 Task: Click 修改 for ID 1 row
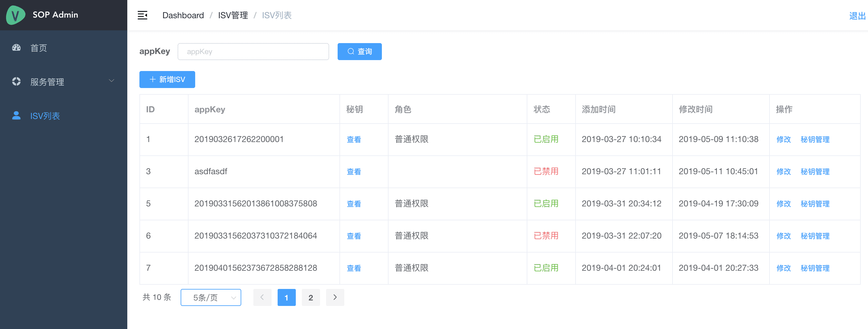coord(783,139)
